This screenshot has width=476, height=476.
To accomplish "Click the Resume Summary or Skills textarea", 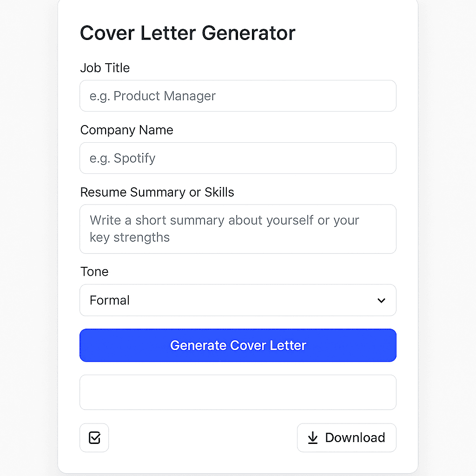I will pos(238,229).
